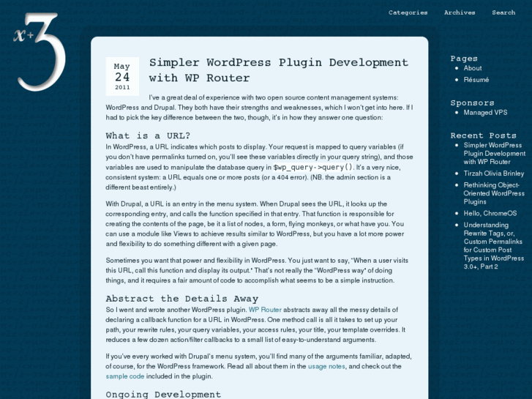Image resolution: width=532 pixels, height=399 pixels.
Task: Open the usage notes link
Action: coord(326,366)
